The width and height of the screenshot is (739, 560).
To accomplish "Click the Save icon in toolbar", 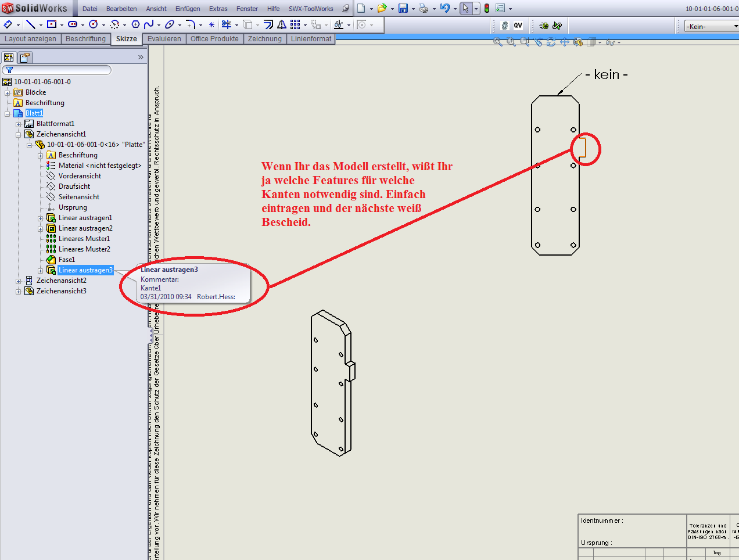I will pyautogui.click(x=403, y=8).
